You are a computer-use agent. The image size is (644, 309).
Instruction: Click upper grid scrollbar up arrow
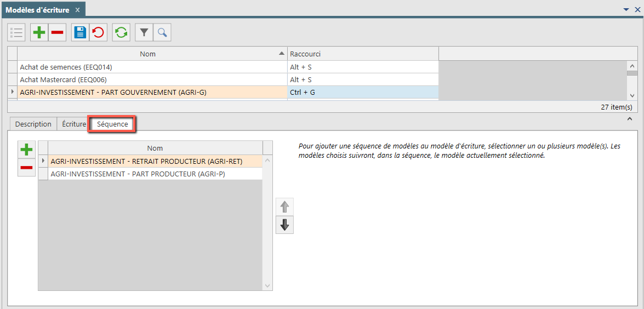click(x=632, y=66)
